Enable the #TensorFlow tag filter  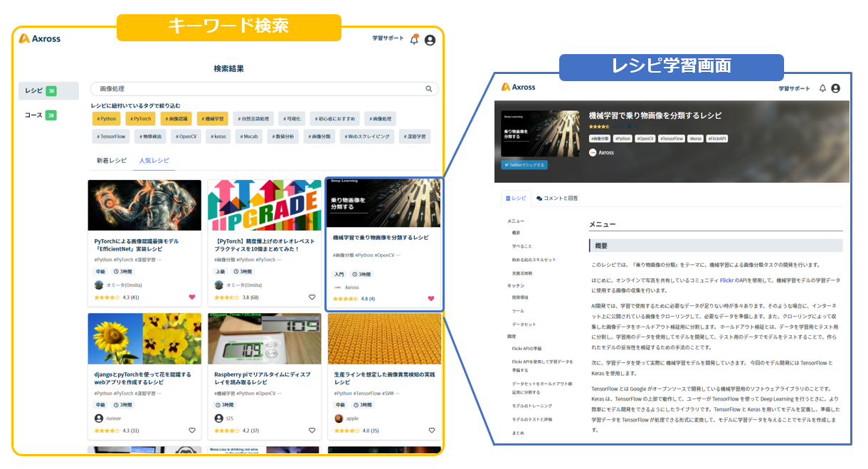point(110,136)
